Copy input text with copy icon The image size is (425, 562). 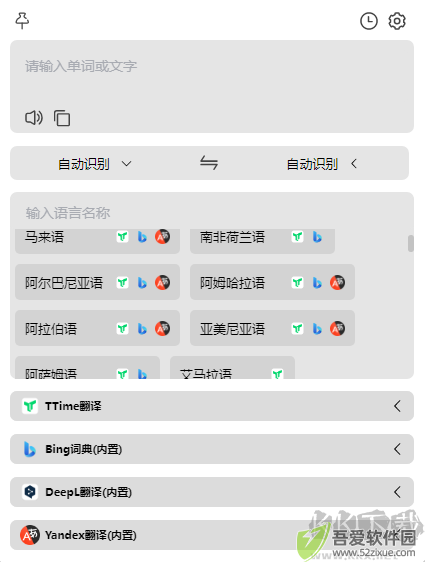[62, 118]
